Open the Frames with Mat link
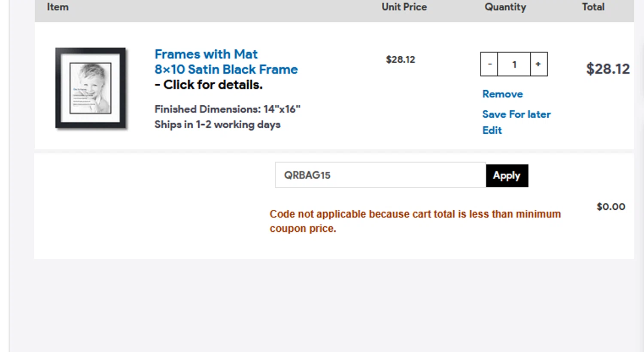 pos(206,54)
